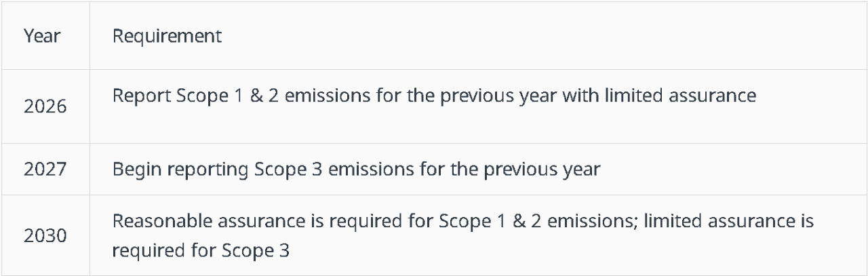Click the 'required for Scope 3' line

coord(201,250)
